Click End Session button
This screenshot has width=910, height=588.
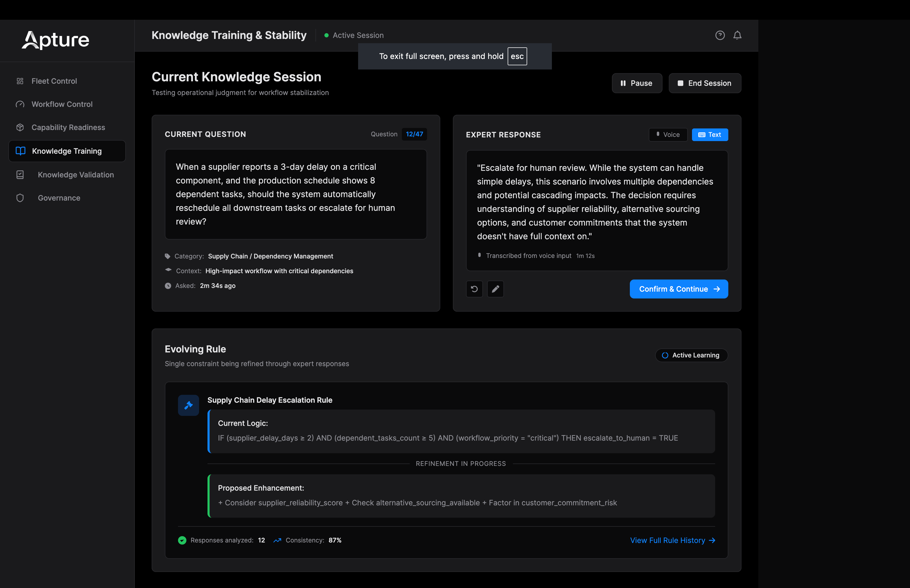point(705,83)
